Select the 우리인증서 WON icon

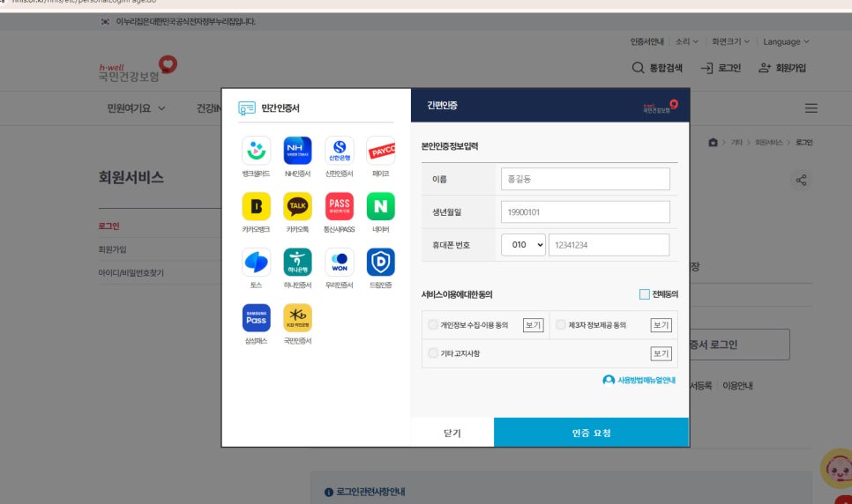(339, 263)
